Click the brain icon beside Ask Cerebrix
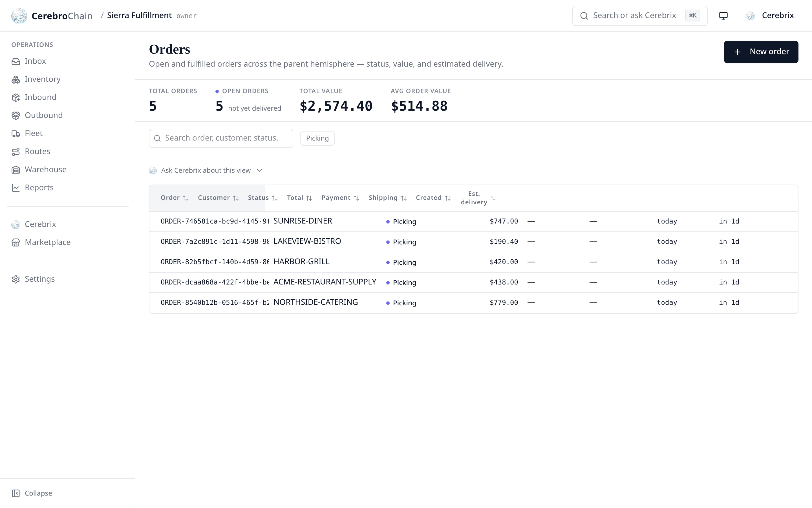The height and width of the screenshot is (508, 812). pyautogui.click(x=153, y=171)
